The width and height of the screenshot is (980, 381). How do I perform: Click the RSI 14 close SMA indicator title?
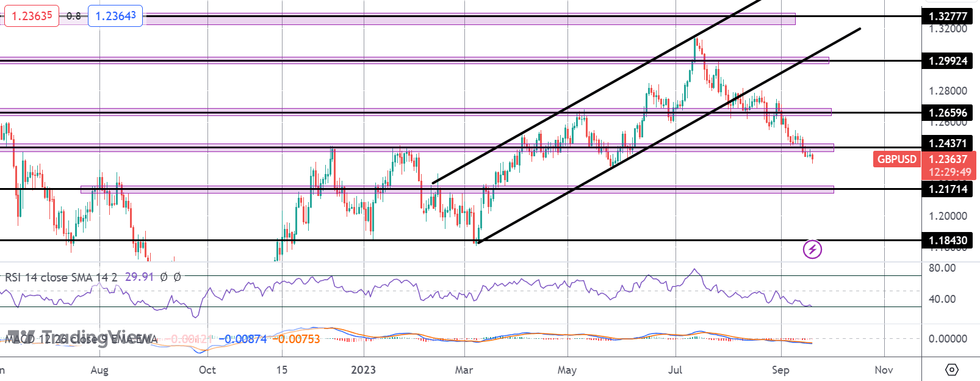click(x=61, y=277)
